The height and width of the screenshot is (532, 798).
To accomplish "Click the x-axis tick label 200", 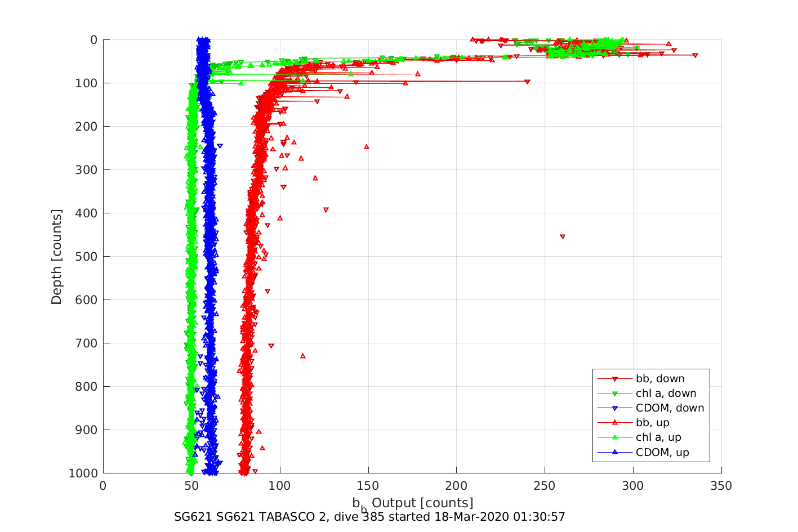I will coord(456,486).
